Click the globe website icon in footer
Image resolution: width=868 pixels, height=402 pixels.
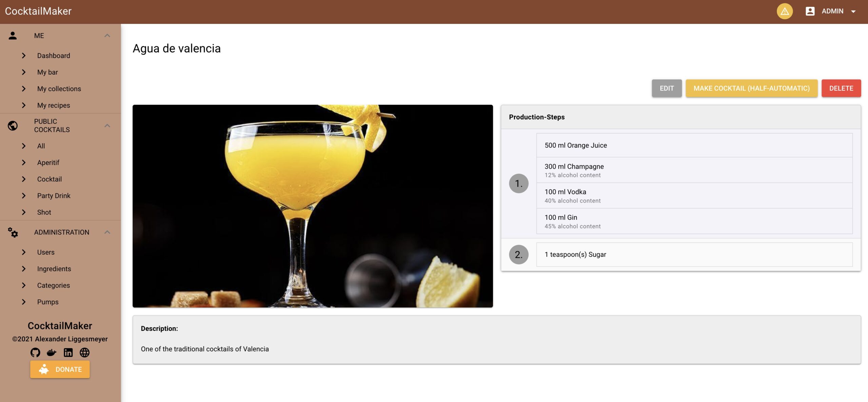[x=84, y=353]
